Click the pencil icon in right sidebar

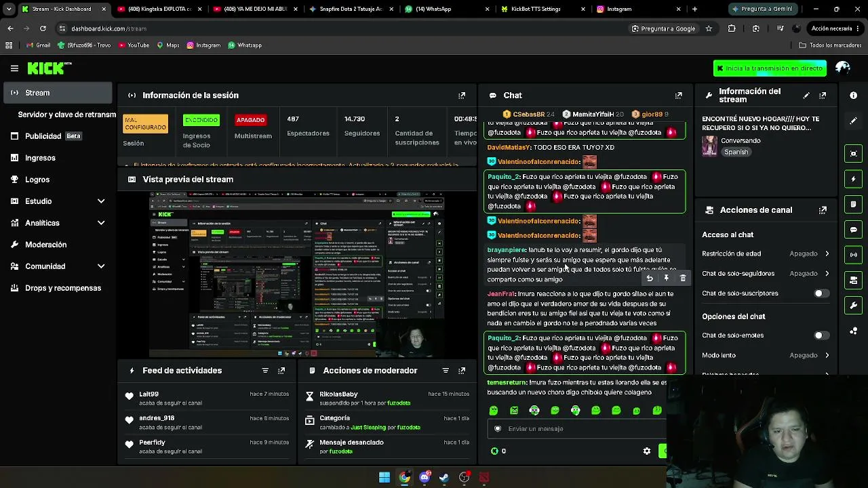pos(854,121)
